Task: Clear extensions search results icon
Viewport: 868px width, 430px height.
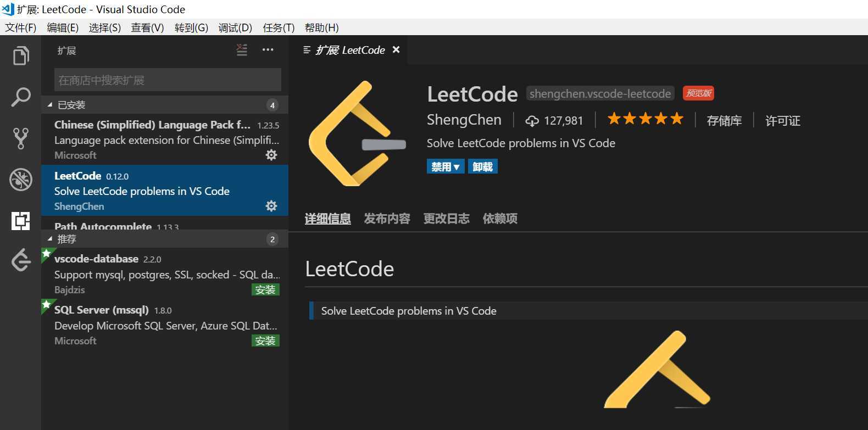Action: [242, 50]
